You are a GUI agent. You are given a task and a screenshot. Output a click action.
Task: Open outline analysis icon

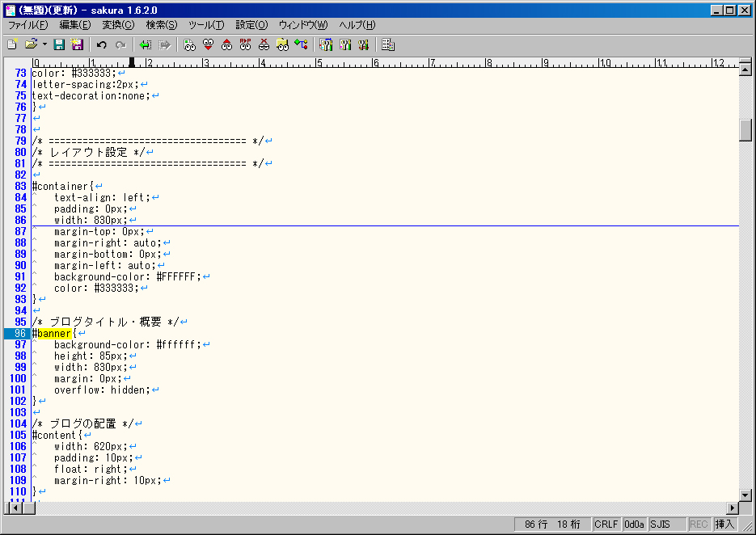(x=302, y=44)
